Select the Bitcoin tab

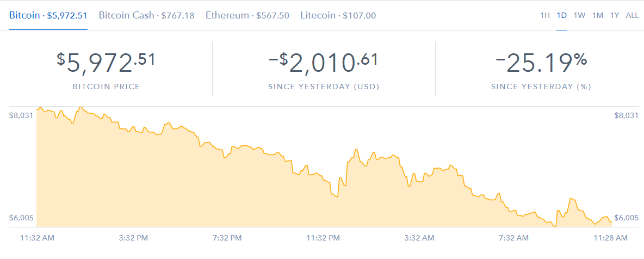click(48, 15)
